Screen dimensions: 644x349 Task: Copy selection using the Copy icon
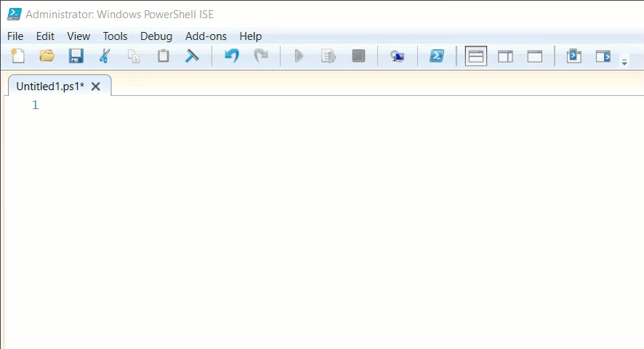pos(134,56)
